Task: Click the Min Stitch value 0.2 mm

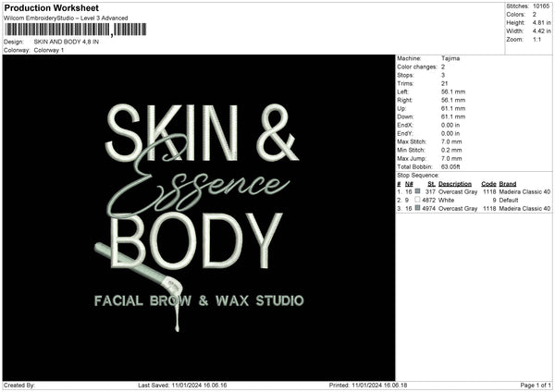Action: (x=451, y=150)
